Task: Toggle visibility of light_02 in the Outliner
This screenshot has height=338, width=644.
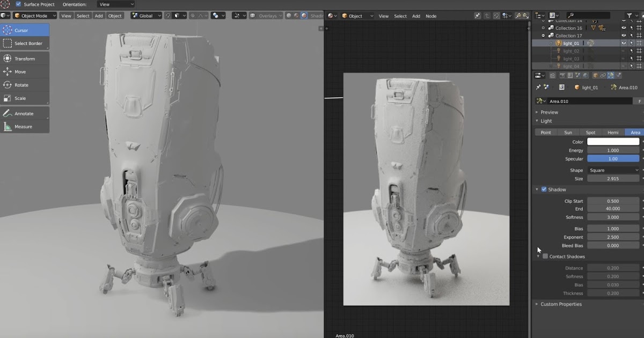Action: [x=624, y=51]
